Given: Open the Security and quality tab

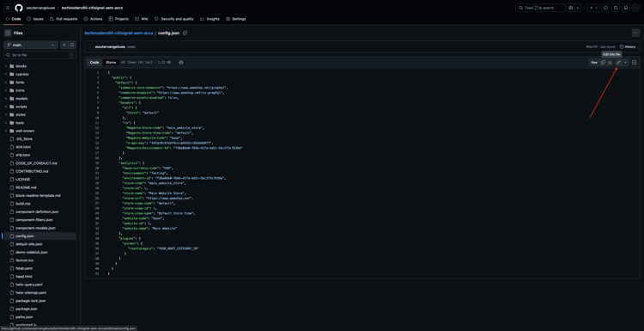Looking at the screenshot, I should (x=174, y=19).
